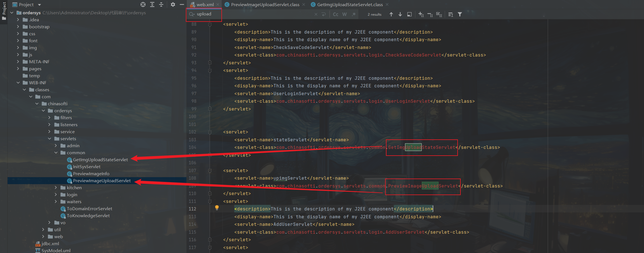Expand the admin folder

point(56,146)
